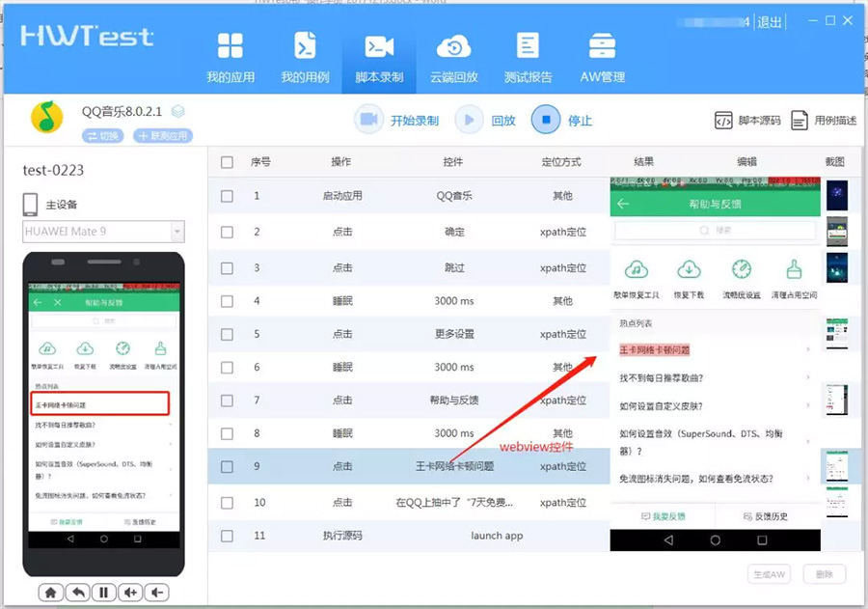
Task: Click the 切换 switch-app button
Action: pos(103,136)
